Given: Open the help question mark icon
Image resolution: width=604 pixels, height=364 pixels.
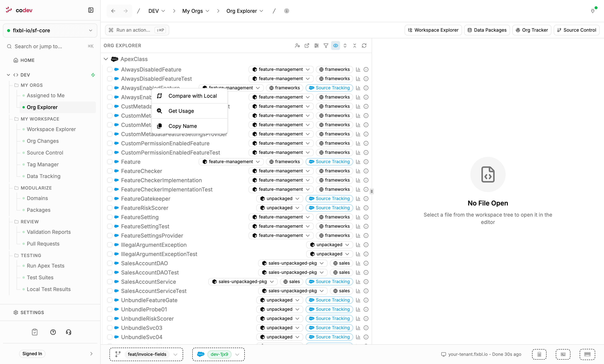Looking at the screenshot, I should point(53,332).
